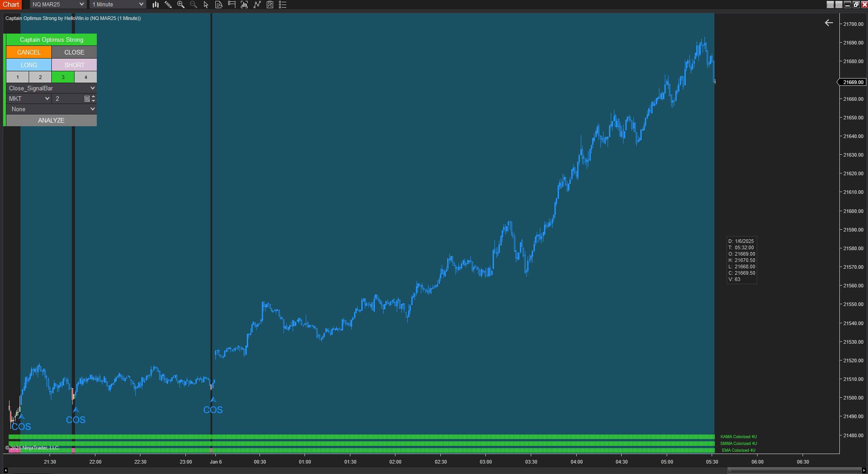Open the NQ MAR25 instrument selector
Screen dimensions: 868x474
pos(58,5)
